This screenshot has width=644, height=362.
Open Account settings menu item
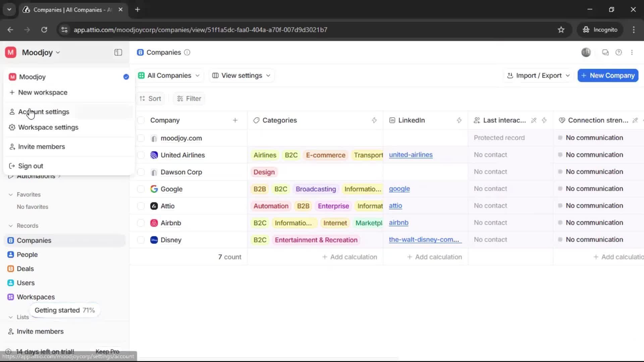click(x=69, y=112)
